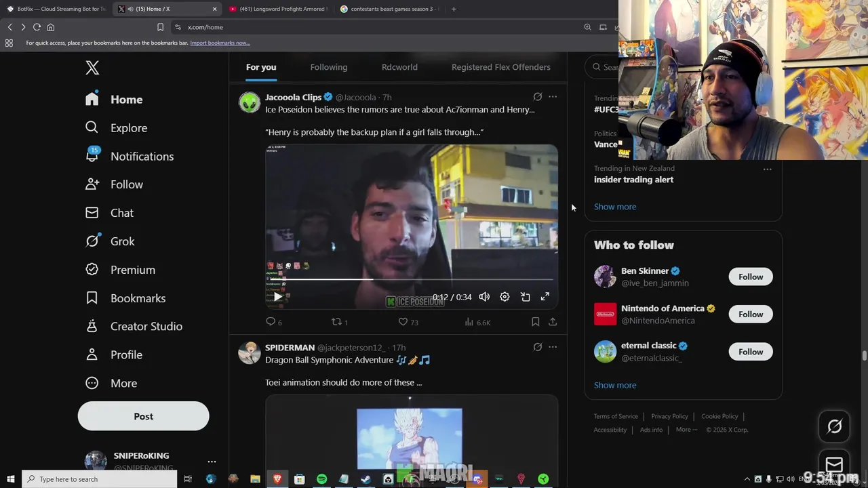This screenshot has height=488, width=868.
Task: Open Steam from the taskbar
Action: point(366,479)
